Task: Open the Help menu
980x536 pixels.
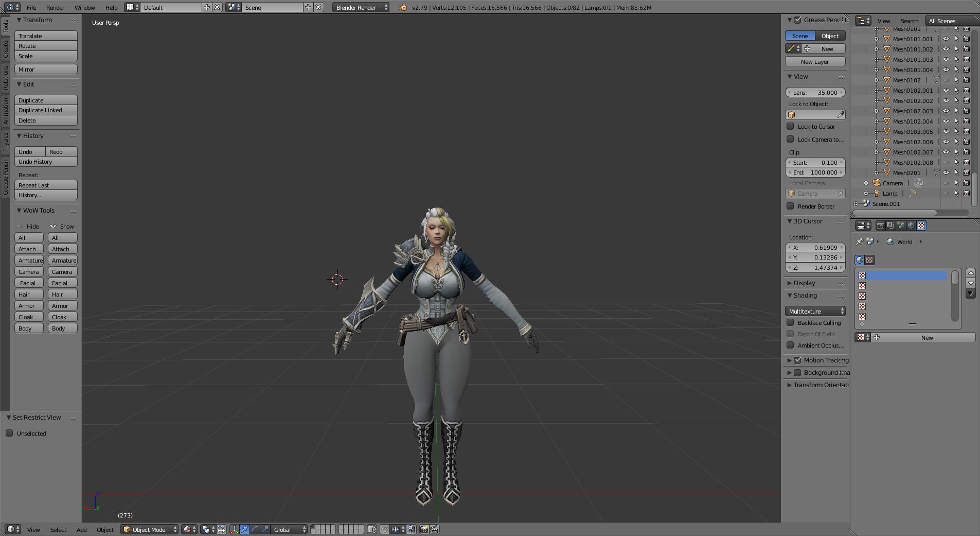Action: pyautogui.click(x=111, y=7)
